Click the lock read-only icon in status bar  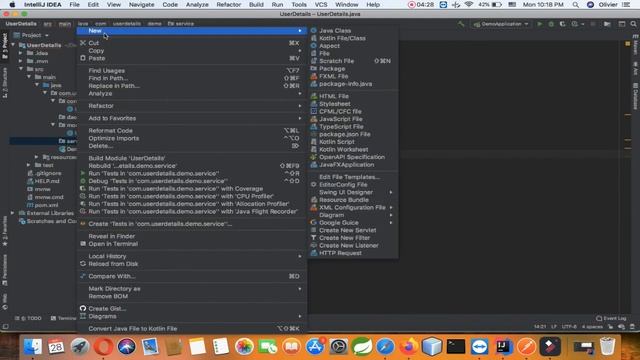click(610, 327)
